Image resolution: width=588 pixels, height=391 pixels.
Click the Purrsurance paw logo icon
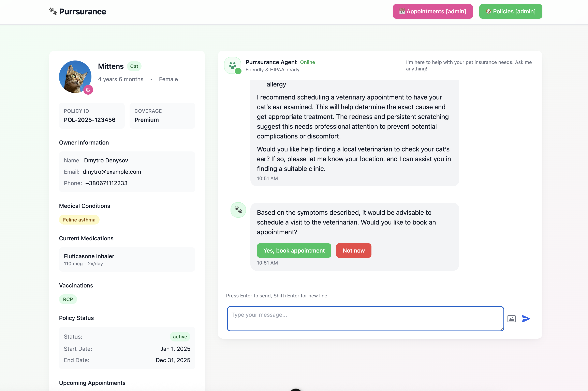[x=53, y=11]
